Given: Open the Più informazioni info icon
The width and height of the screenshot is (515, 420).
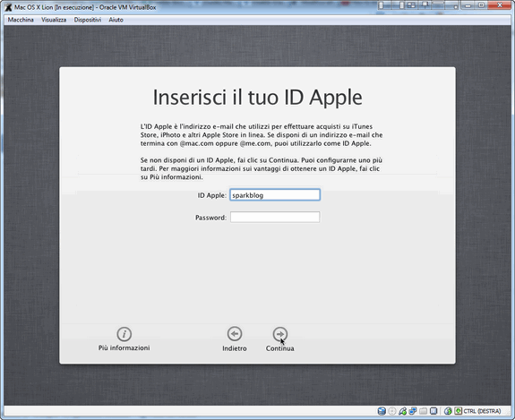Looking at the screenshot, I should [x=124, y=334].
